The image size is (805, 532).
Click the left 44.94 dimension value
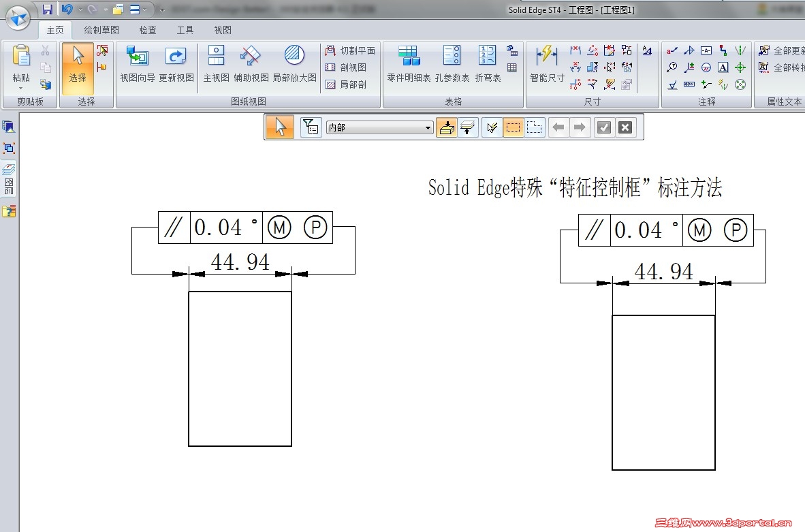tap(240, 262)
